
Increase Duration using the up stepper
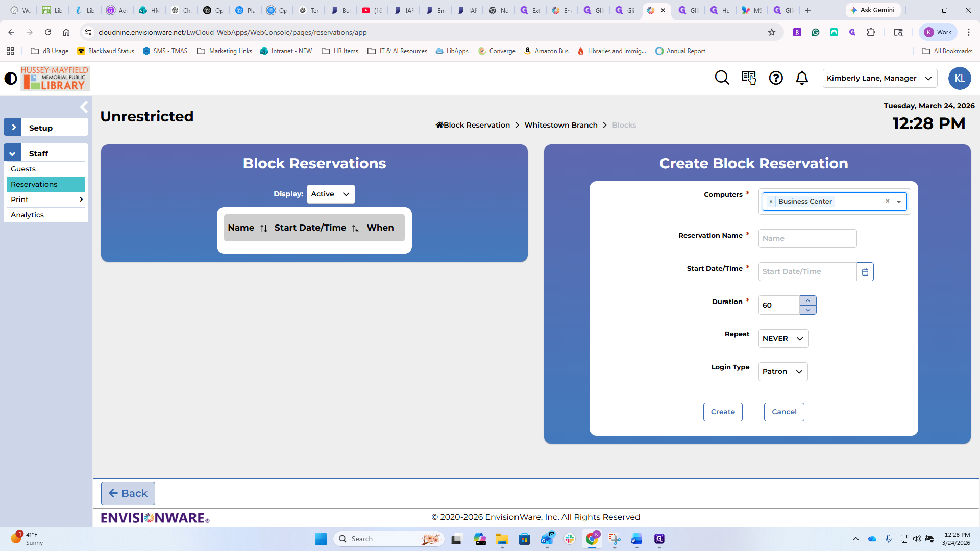click(808, 300)
